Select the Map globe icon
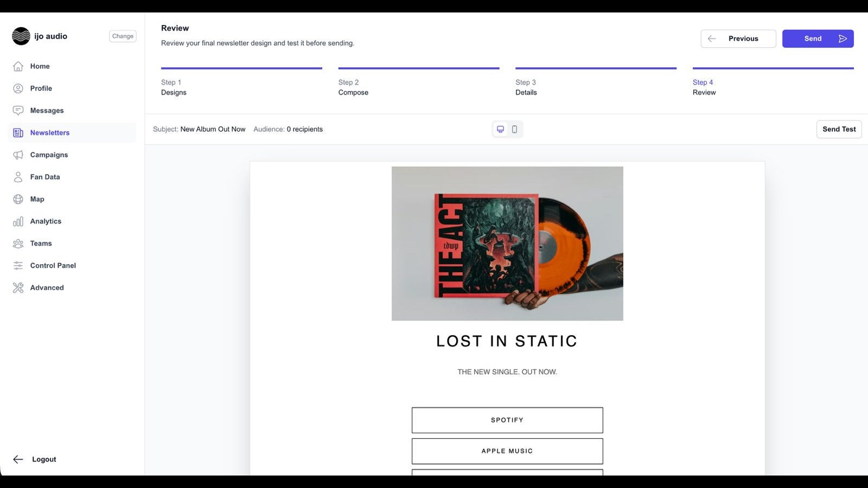Screen dimensions: 868x488 tap(18, 199)
